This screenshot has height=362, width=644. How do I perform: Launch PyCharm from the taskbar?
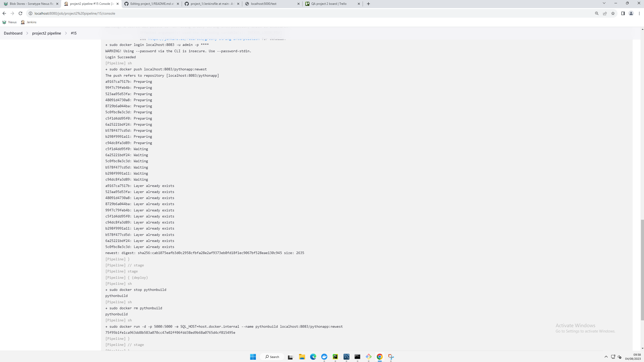[x=336, y=356]
